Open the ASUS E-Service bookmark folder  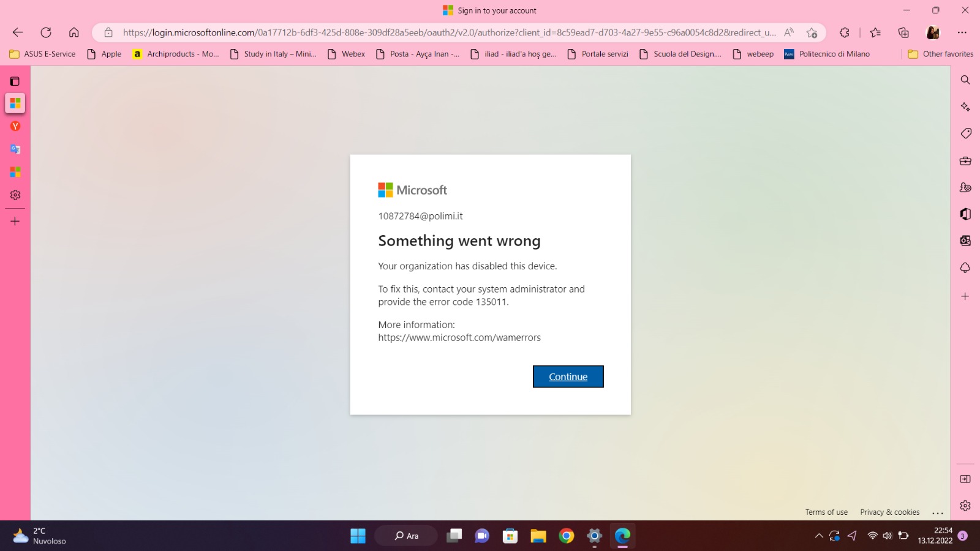point(42,54)
